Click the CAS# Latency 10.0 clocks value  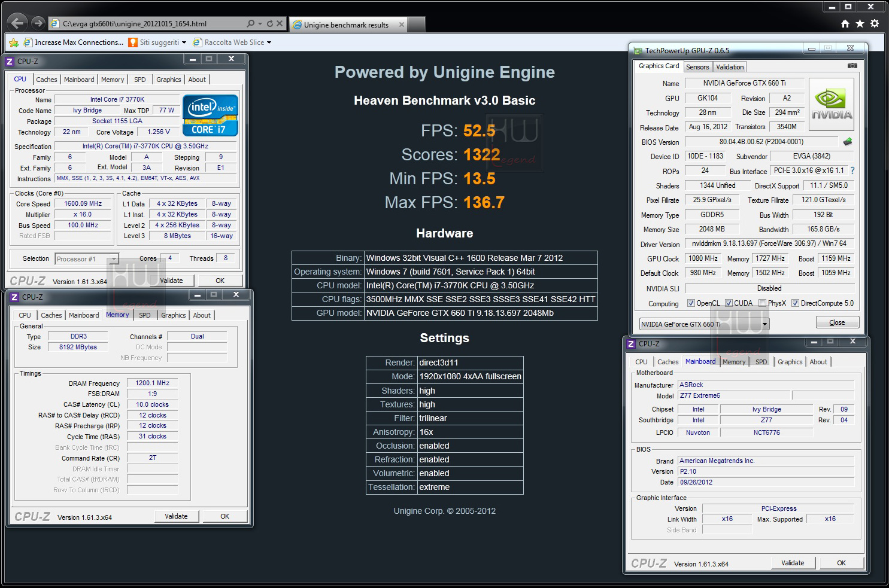(153, 404)
